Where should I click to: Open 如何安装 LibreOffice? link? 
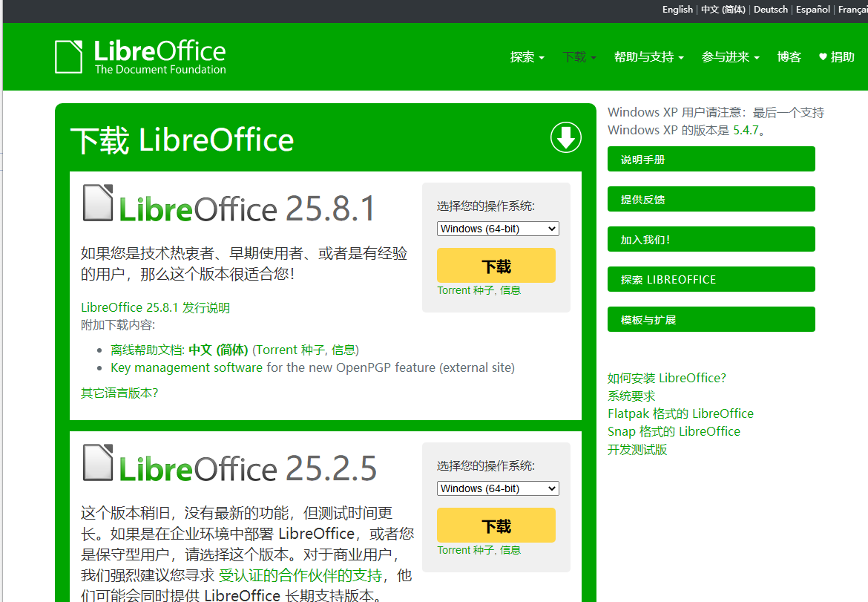(x=666, y=379)
